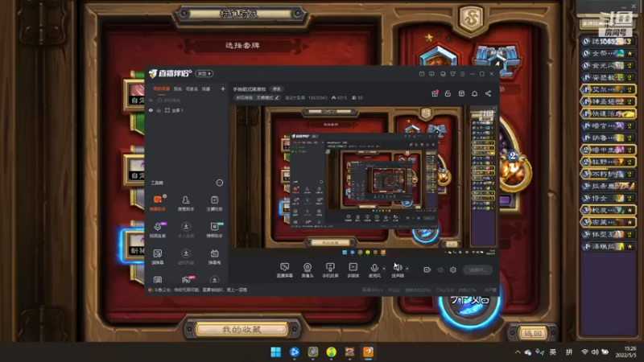The image size is (644, 362).
Task: Toggle lock of 全屏1 source
Action: pyautogui.click(x=159, y=110)
